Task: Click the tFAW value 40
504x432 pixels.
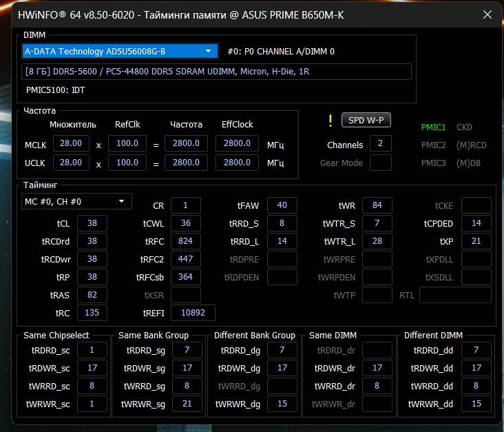Action: point(282,205)
